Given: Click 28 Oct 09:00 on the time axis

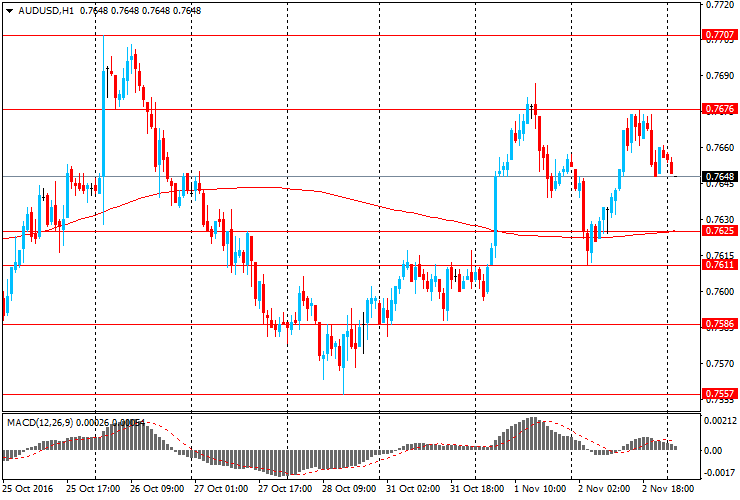Looking at the screenshot, I should pyautogui.click(x=349, y=490).
